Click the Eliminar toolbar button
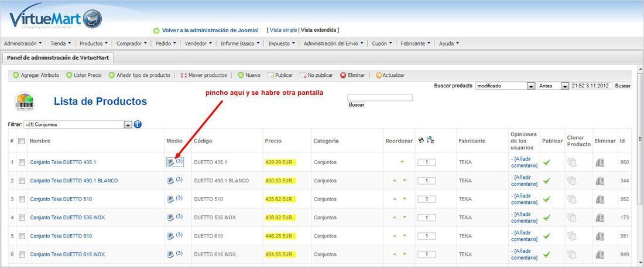 click(x=352, y=75)
